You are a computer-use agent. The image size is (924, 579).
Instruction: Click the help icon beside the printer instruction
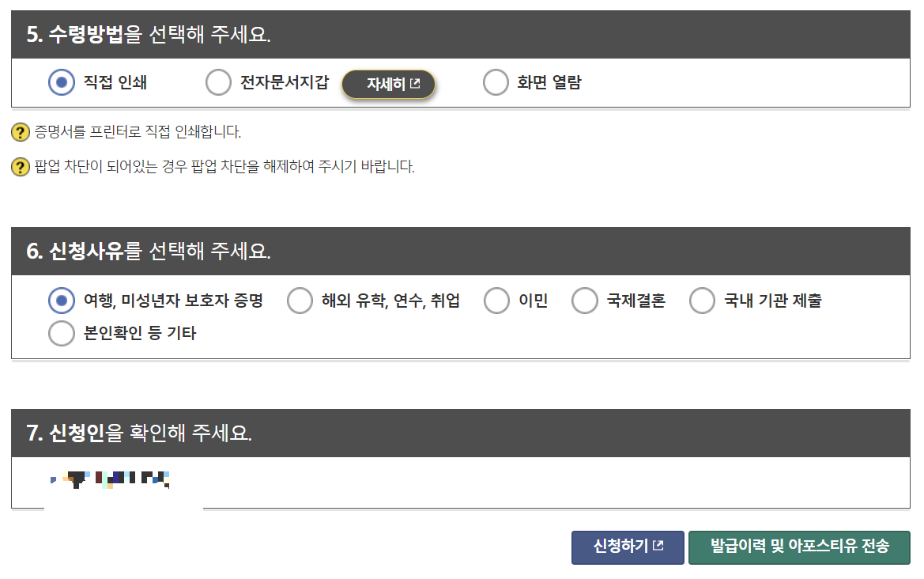click(20, 134)
